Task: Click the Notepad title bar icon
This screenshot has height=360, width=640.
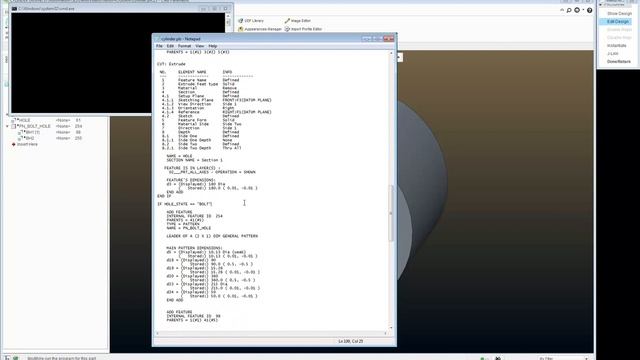Action: [158, 39]
